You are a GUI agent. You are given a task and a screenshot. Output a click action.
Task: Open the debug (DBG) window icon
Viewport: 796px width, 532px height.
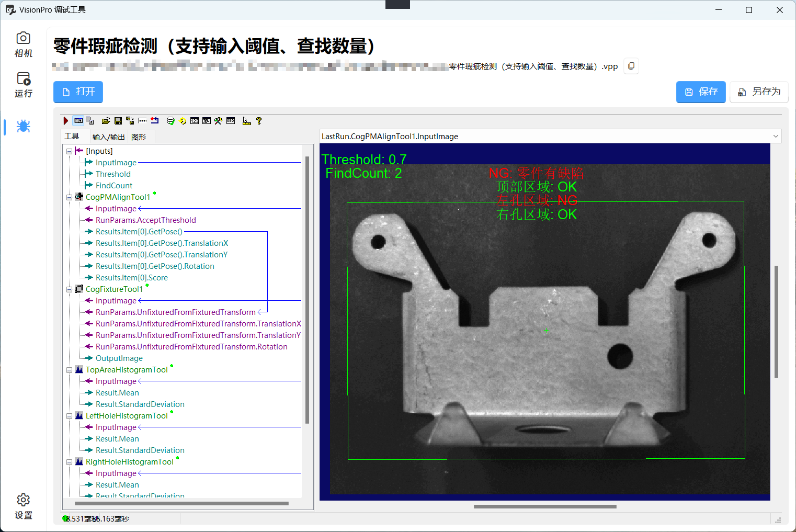pos(231,120)
